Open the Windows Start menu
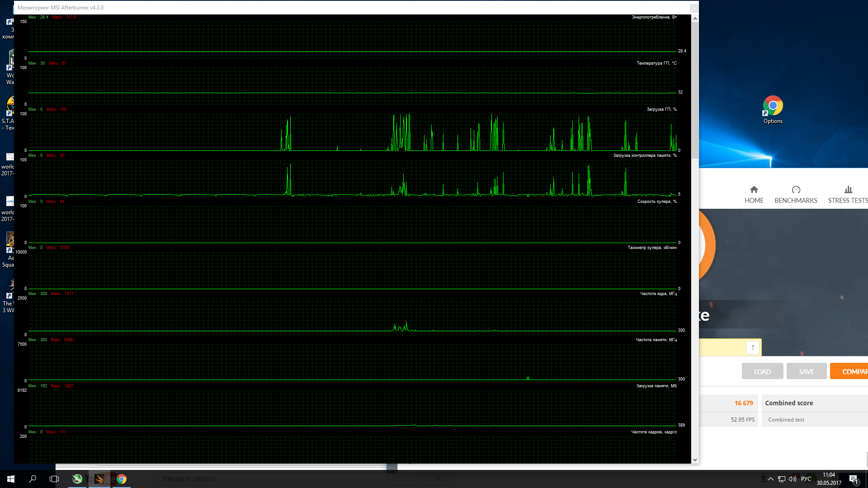The height and width of the screenshot is (488, 868). pyautogui.click(x=11, y=479)
